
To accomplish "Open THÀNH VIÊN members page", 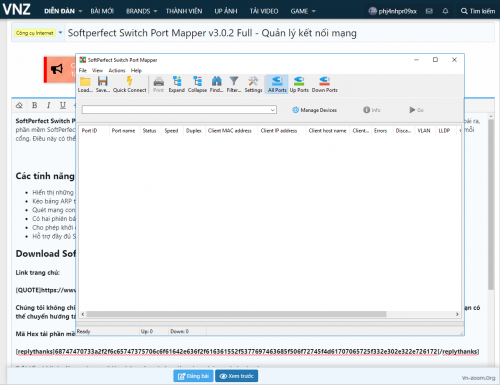I will point(184,11).
